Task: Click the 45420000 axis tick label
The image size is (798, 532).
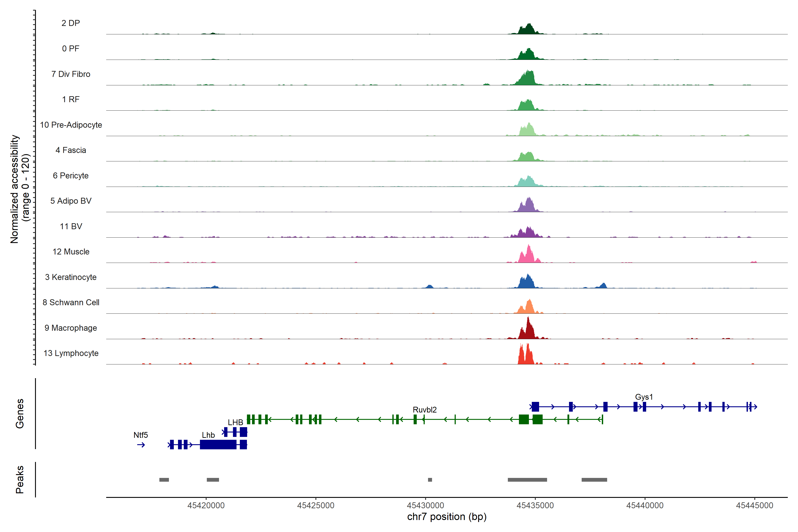Action: tap(206, 506)
